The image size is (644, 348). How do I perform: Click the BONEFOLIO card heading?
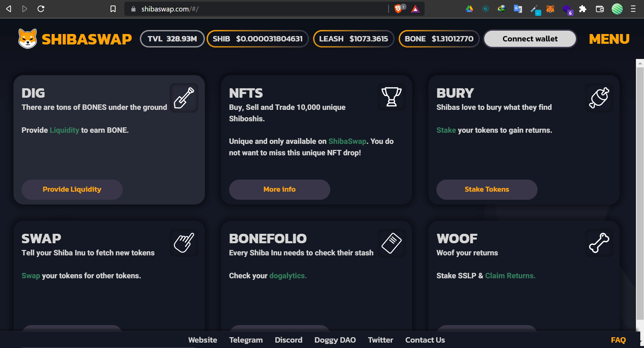pyautogui.click(x=268, y=239)
